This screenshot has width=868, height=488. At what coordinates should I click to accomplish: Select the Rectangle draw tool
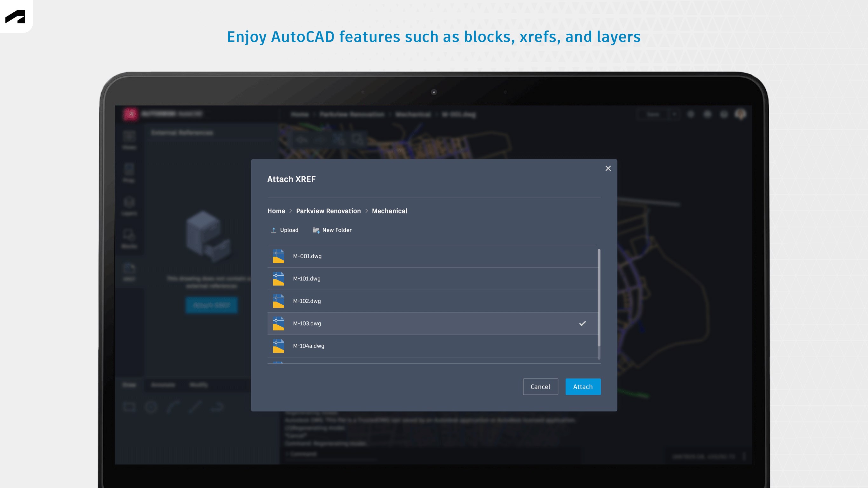click(129, 407)
